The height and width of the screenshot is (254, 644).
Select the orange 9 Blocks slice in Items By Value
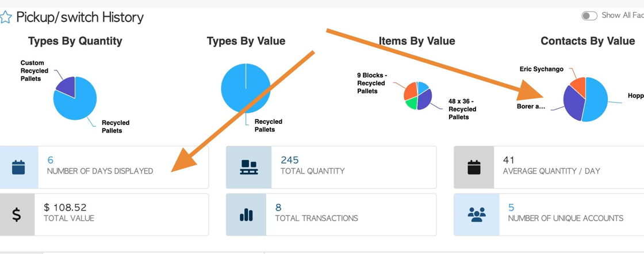pos(410,91)
